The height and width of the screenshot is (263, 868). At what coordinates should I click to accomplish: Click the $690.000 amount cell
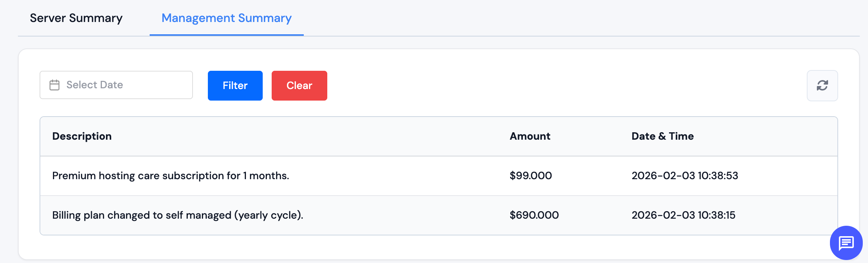pos(534,215)
